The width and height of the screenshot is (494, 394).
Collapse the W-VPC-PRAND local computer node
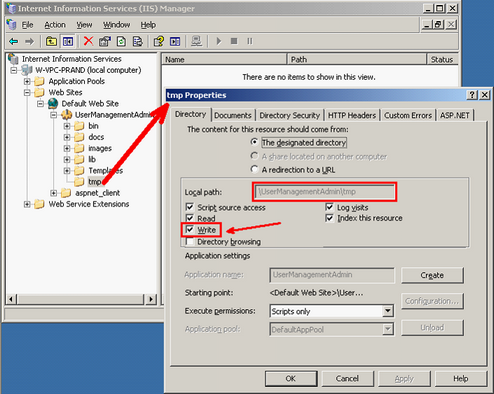pyautogui.click(x=14, y=70)
